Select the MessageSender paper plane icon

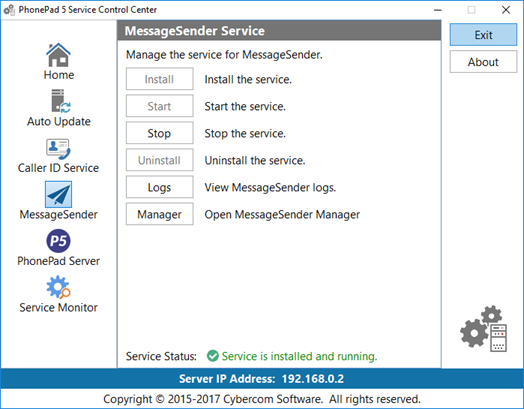click(x=58, y=194)
